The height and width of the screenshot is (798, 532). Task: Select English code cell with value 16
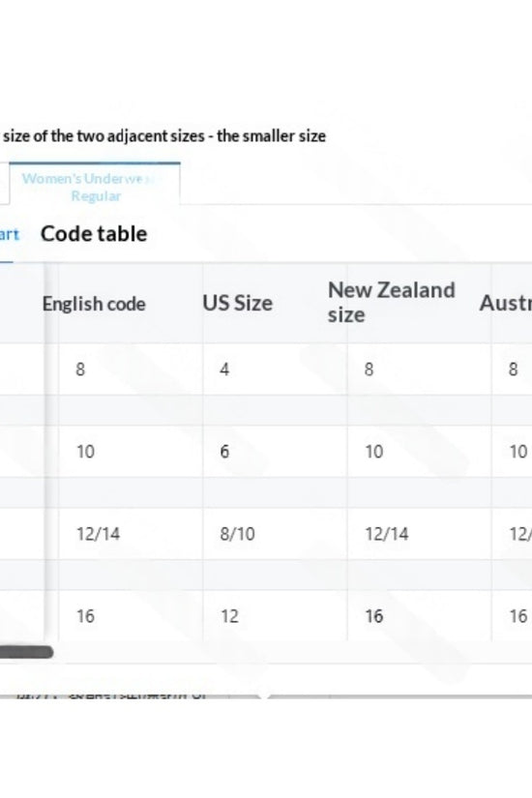85,616
